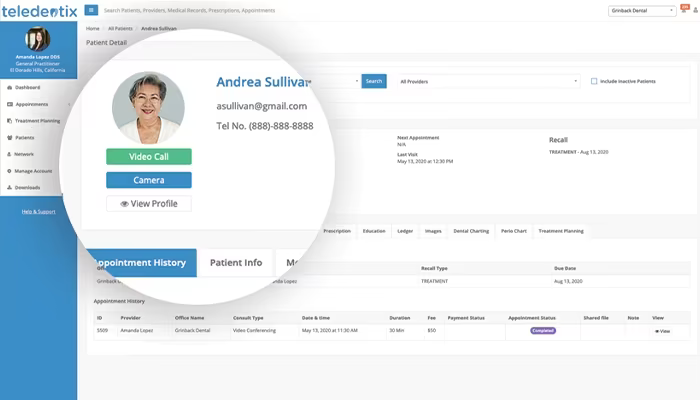View appointment 5509 via the eye View button

(x=662, y=331)
